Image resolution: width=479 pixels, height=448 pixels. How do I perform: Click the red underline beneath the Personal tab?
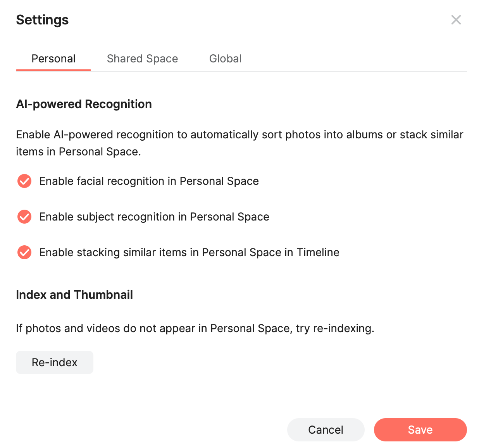click(x=53, y=70)
